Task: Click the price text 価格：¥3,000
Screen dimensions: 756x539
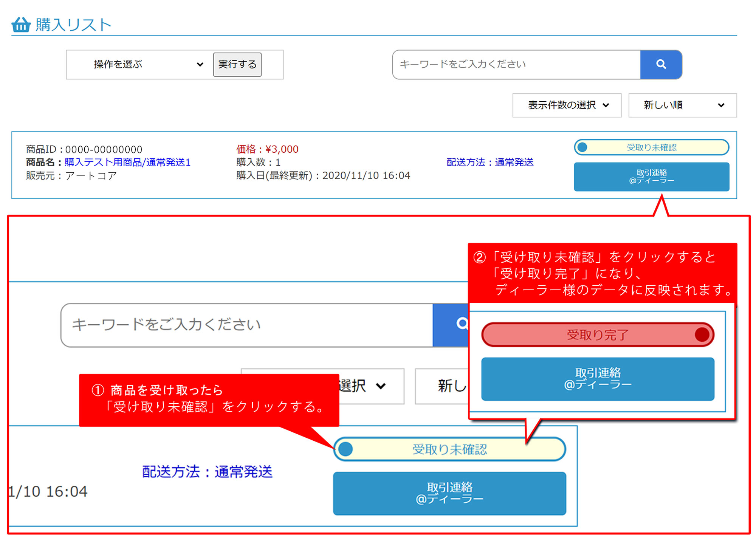Action: pyautogui.click(x=267, y=149)
